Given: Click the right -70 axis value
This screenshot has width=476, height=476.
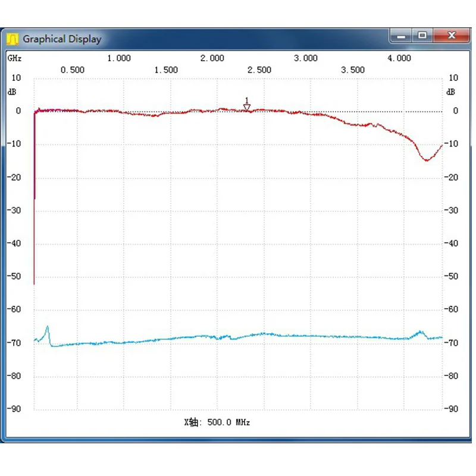Looking at the screenshot, I should coord(451,343).
